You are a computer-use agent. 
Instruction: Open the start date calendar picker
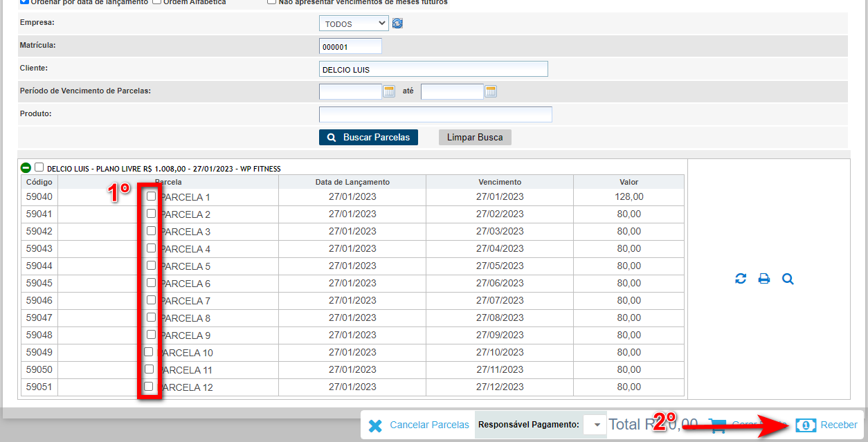389,91
